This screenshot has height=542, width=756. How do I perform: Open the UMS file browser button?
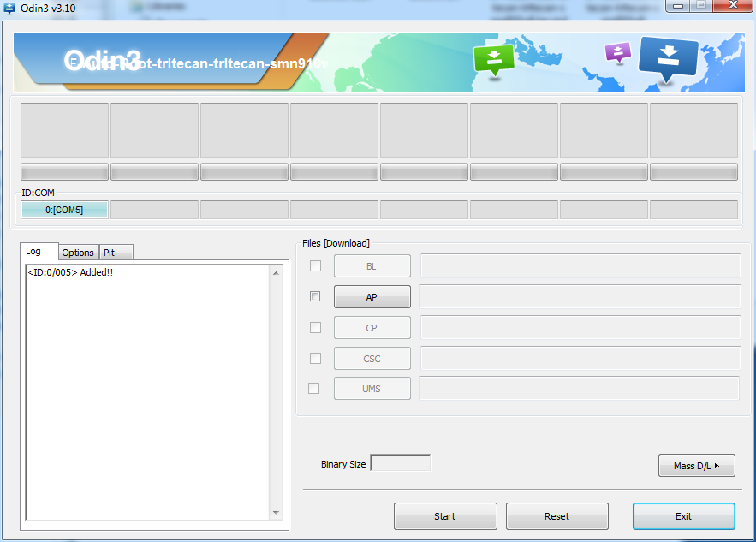tap(372, 388)
